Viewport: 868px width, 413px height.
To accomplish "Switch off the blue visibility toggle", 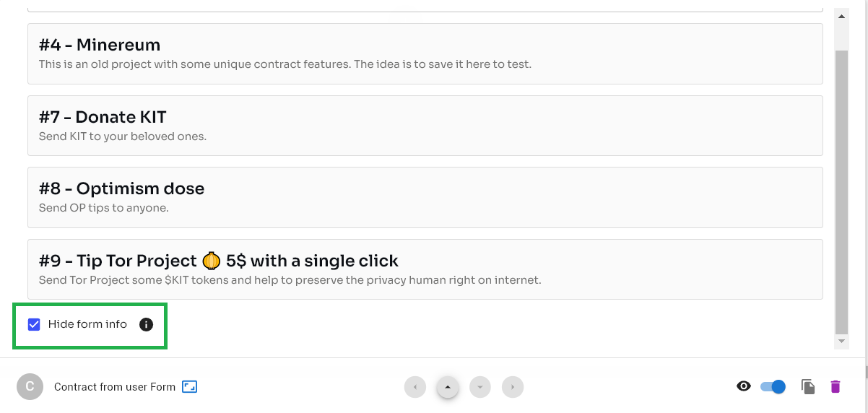I will tap(773, 387).
